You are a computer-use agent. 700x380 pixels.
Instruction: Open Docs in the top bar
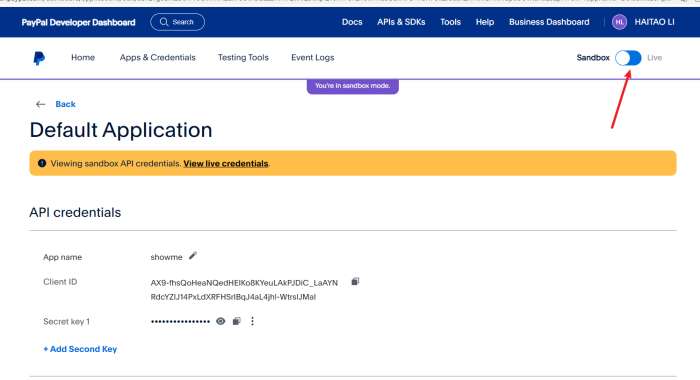coord(352,22)
